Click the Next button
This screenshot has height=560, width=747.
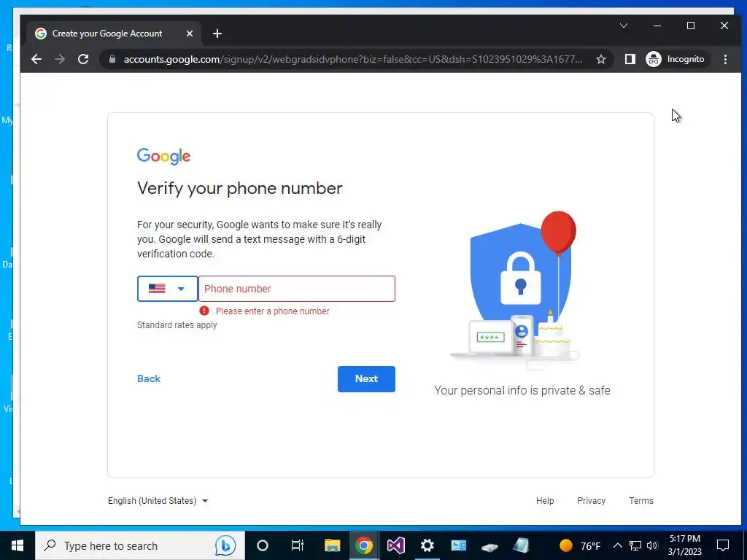point(366,379)
